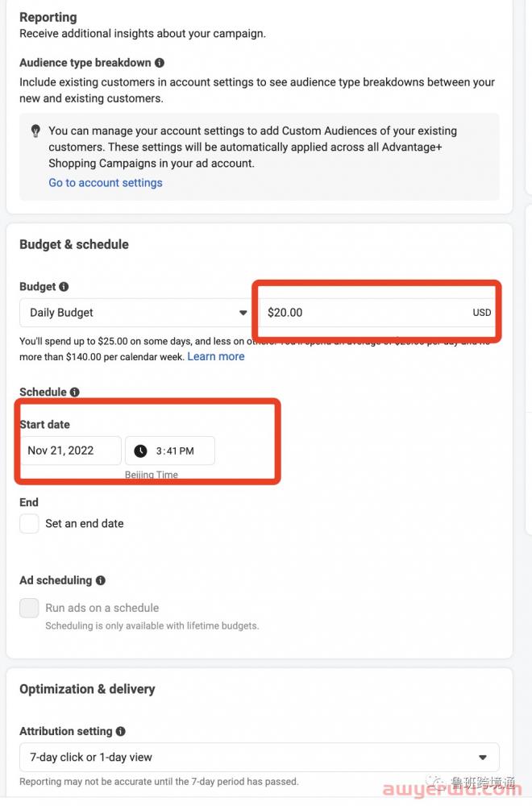Select the Nov 21, 2022 start date field

click(70, 451)
